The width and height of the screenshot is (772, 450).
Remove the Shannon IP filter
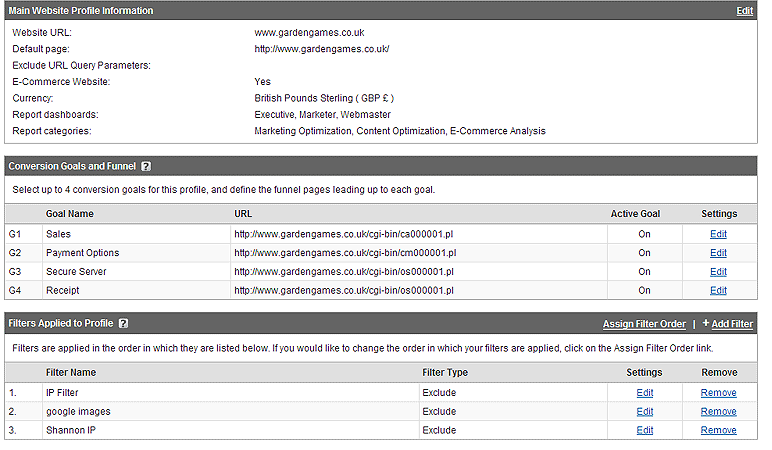[718, 430]
